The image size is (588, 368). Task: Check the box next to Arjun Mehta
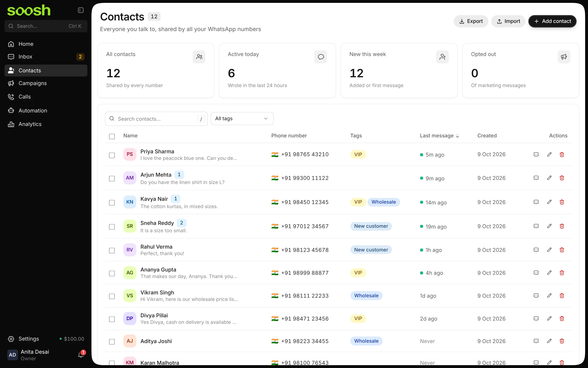click(x=112, y=178)
